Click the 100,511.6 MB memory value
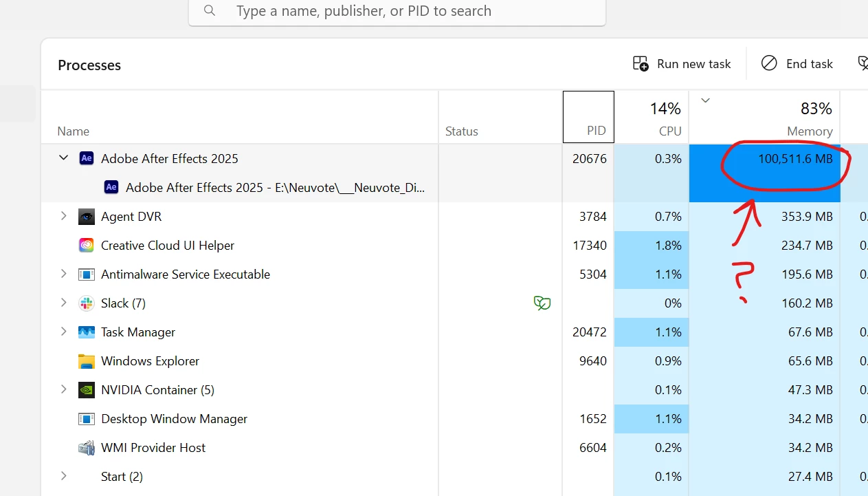This screenshot has height=496, width=868. pos(795,158)
